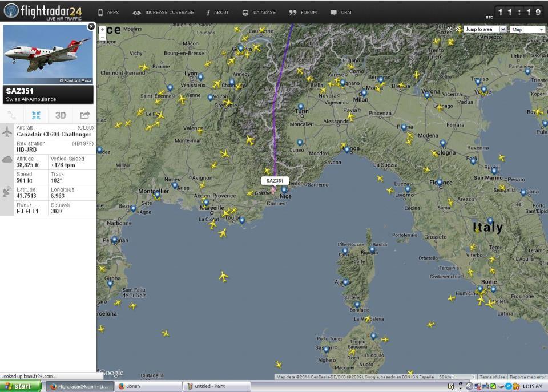Open the Swiss Air-Ambulance aircraft photo
The height and width of the screenshot is (392, 548).
48,54
